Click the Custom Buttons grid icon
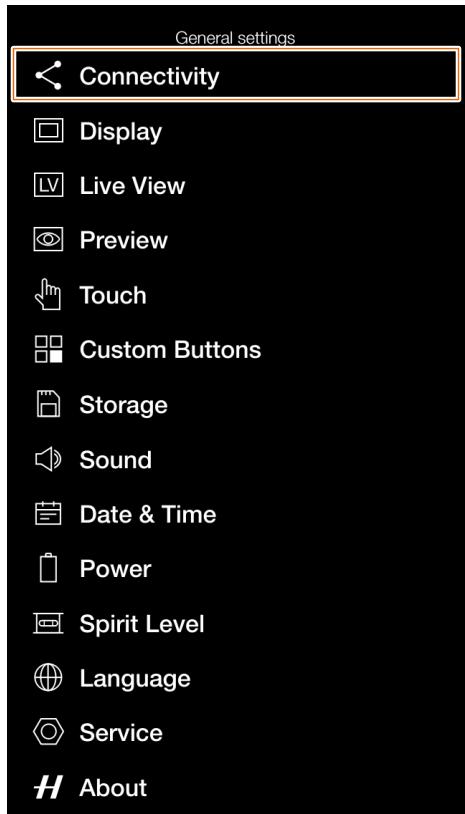This screenshot has width=465, height=814. (x=48, y=349)
